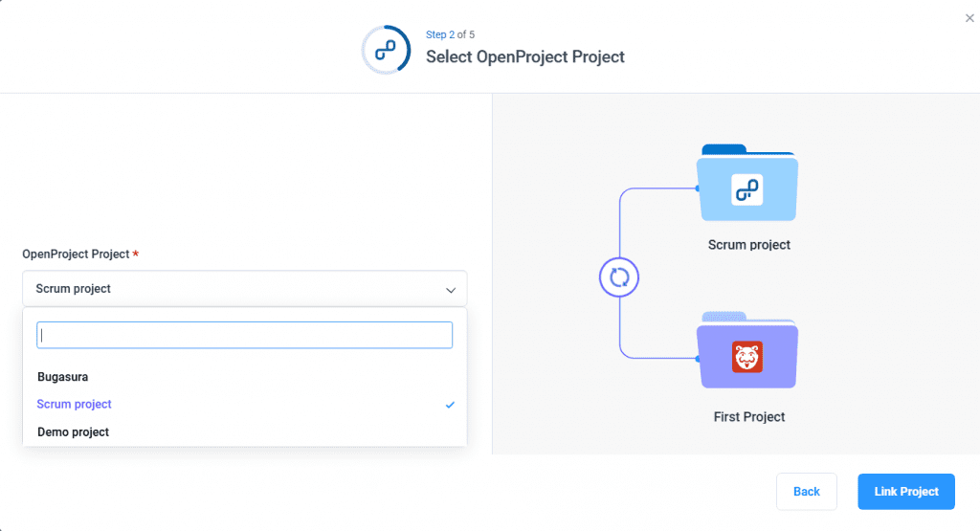Viewport: 980px width, 531px height.
Task: Click the 'Step 2 of 5' text
Action: 450,35
